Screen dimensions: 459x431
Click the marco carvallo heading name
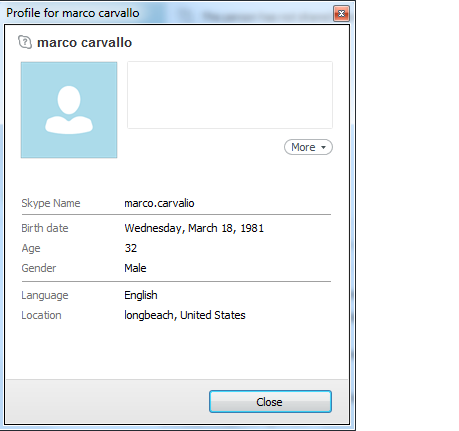85,42
